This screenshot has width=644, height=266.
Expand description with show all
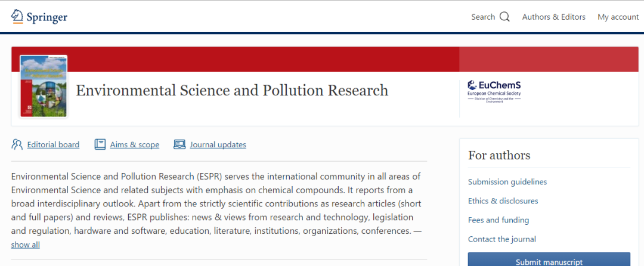25,245
